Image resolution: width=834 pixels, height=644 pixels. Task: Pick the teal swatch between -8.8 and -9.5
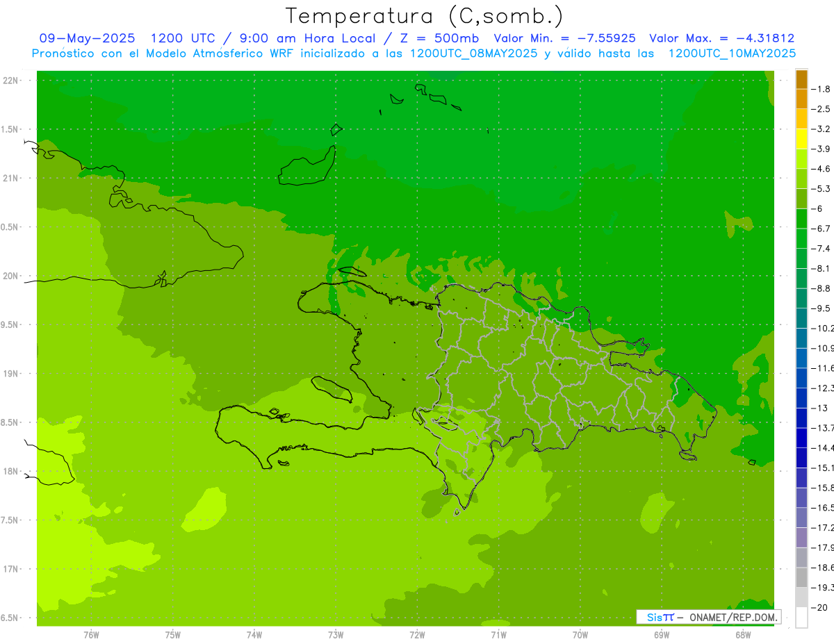pyautogui.click(x=801, y=298)
